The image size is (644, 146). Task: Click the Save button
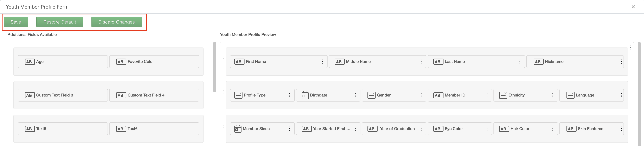coord(16,22)
